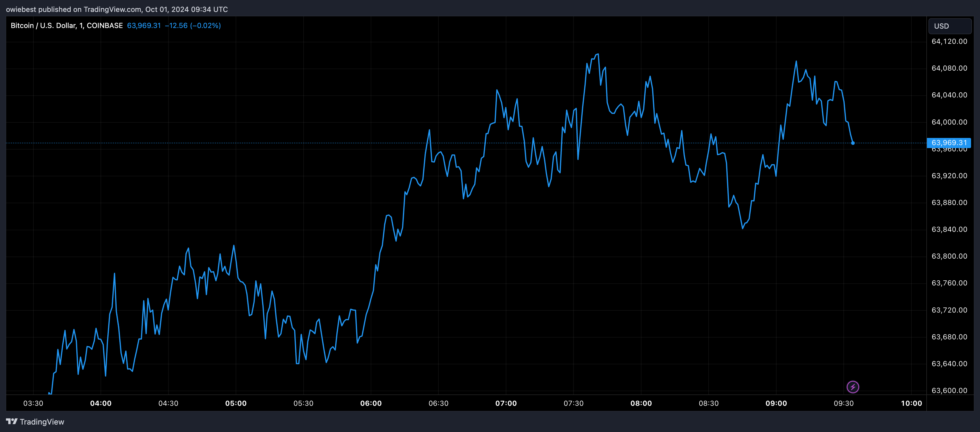Click the purple lightning bolt icon
Image resolution: width=980 pixels, height=432 pixels.
click(853, 387)
